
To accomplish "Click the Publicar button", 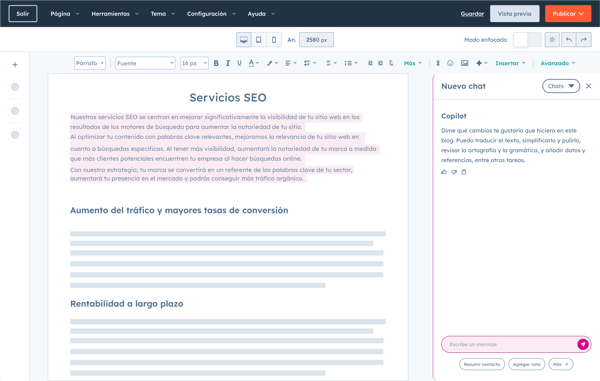I will click(x=568, y=14).
